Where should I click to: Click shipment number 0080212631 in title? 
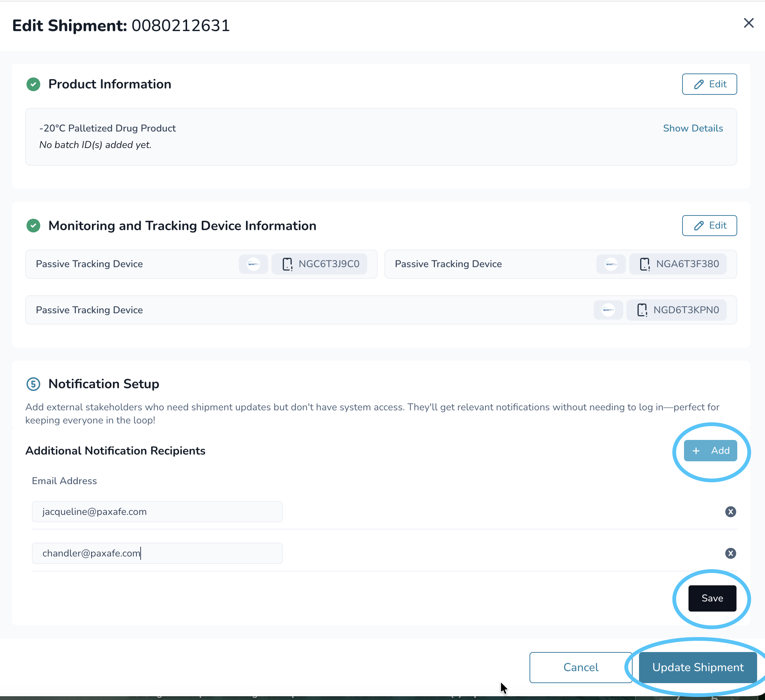click(x=181, y=26)
